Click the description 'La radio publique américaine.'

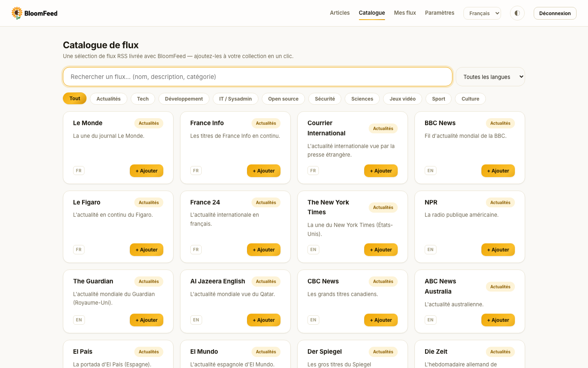coord(461,215)
